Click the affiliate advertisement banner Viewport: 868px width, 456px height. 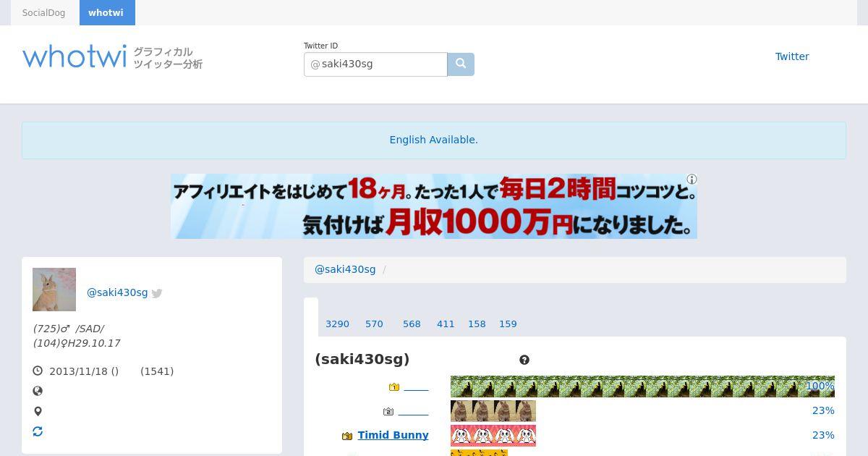(x=434, y=206)
